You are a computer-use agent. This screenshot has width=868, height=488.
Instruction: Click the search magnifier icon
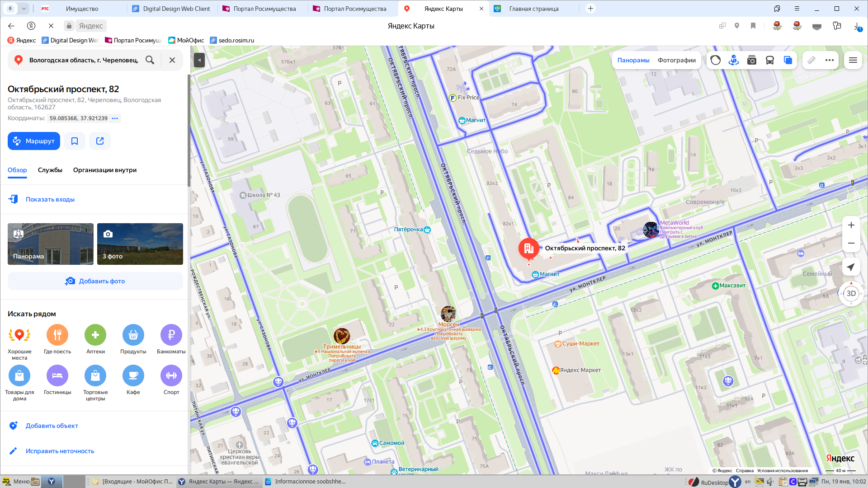tap(150, 60)
